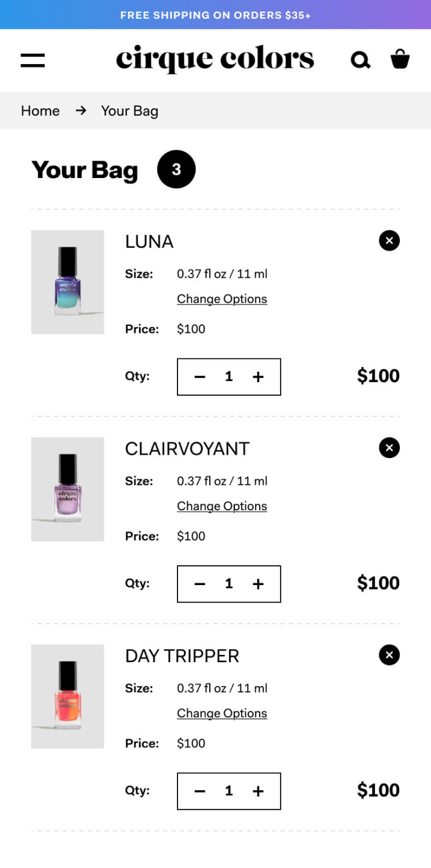This screenshot has height=868, width=431.
Task: Decrease DAY TRIPPER quantity with minus
Action: (x=200, y=791)
